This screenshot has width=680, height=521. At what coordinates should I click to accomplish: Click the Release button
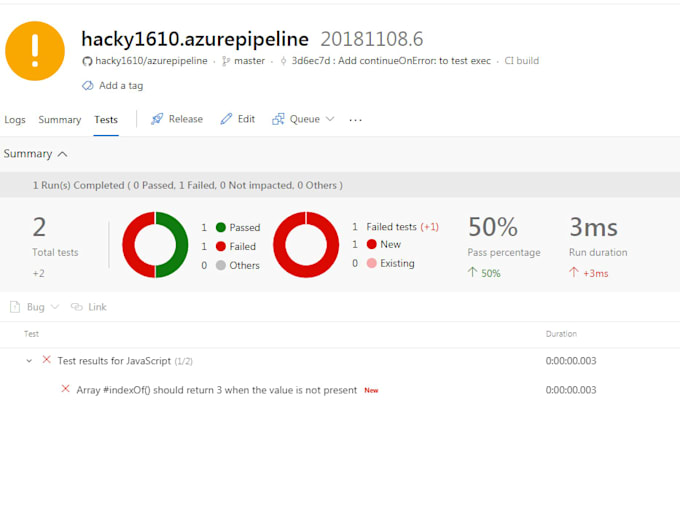click(177, 119)
